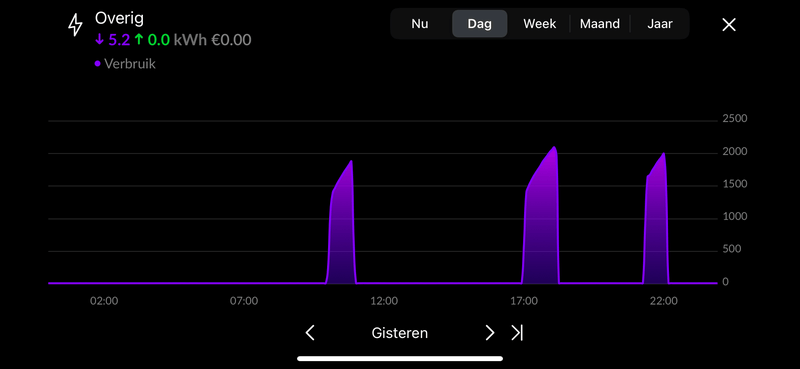
Task: Jump to latest day skip arrow
Action: (517, 333)
